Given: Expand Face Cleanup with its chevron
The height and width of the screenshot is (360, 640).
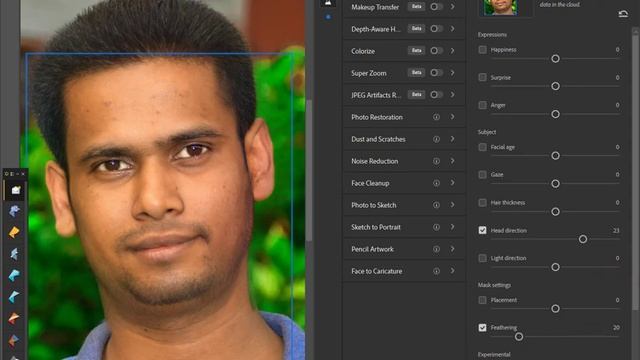Looking at the screenshot, I should (x=453, y=183).
